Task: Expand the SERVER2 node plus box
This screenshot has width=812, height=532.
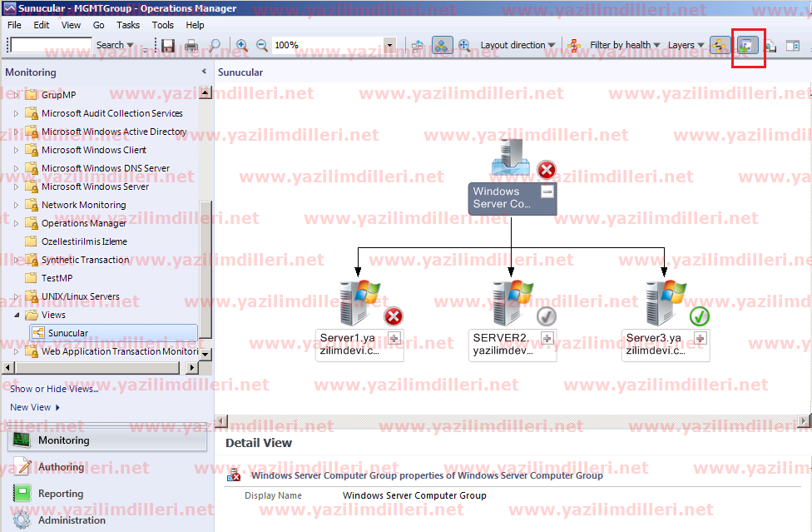Action: 547,338
